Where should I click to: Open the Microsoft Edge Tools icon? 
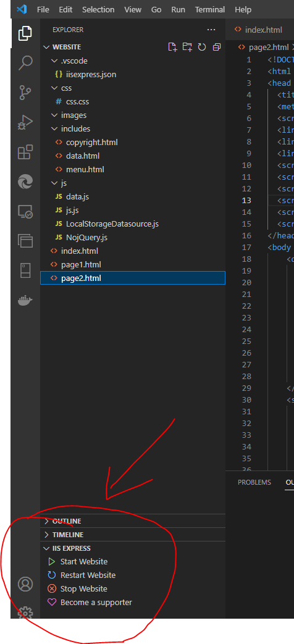(x=25, y=182)
